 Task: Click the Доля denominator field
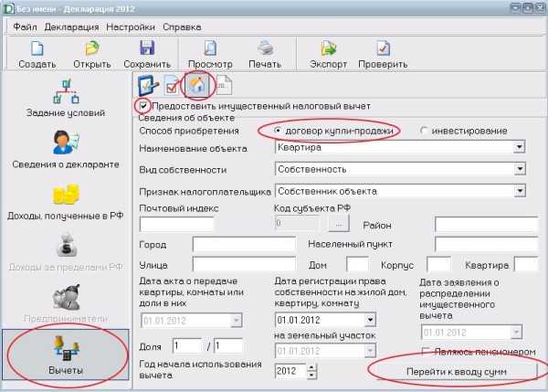(x=228, y=345)
